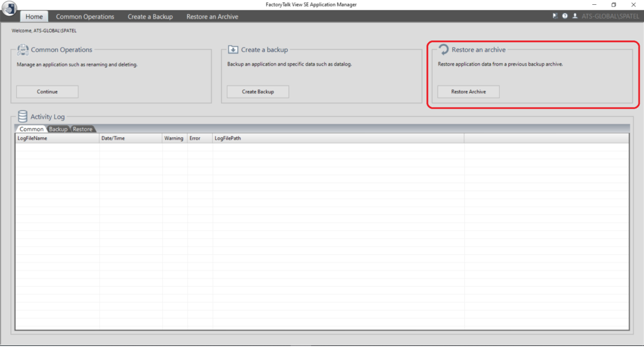The height and width of the screenshot is (362, 644).
Task: Click the Activity Log database icon
Action: click(x=22, y=116)
